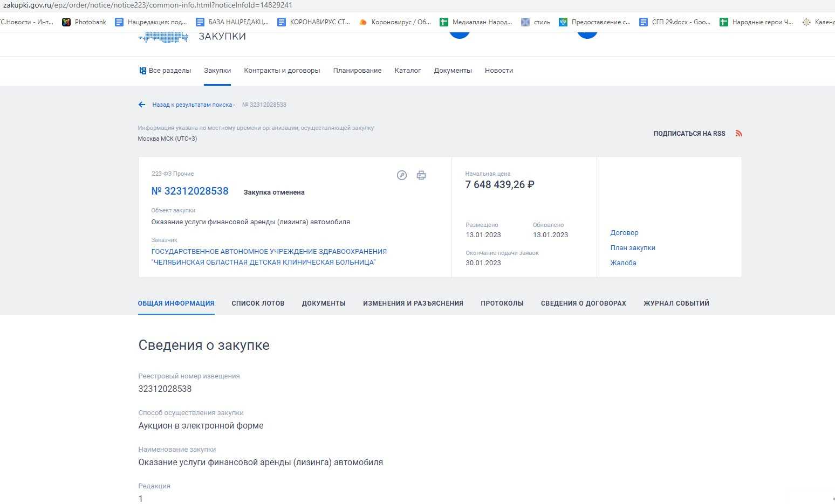
Task: Click the gray breadcrumb '№ 32312028538'
Action: coord(264,105)
